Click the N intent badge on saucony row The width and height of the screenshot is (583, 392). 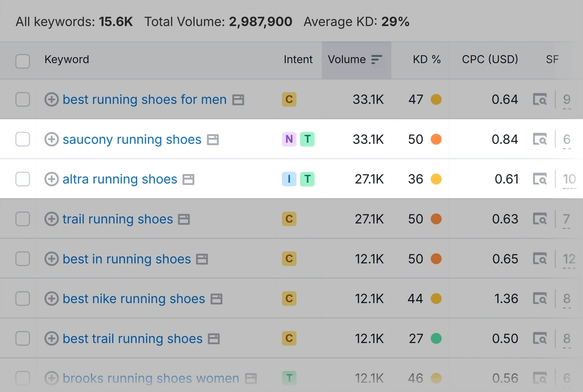289,139
